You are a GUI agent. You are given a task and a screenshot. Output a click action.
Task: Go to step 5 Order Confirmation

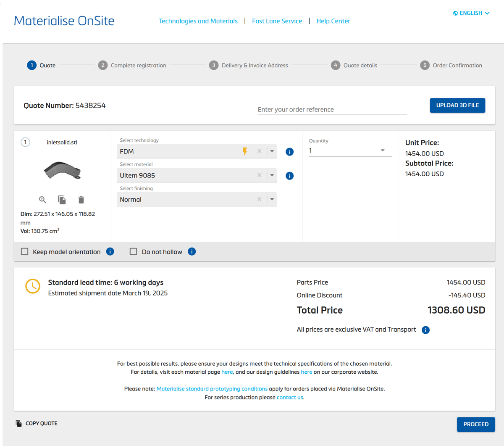(451, 65)
